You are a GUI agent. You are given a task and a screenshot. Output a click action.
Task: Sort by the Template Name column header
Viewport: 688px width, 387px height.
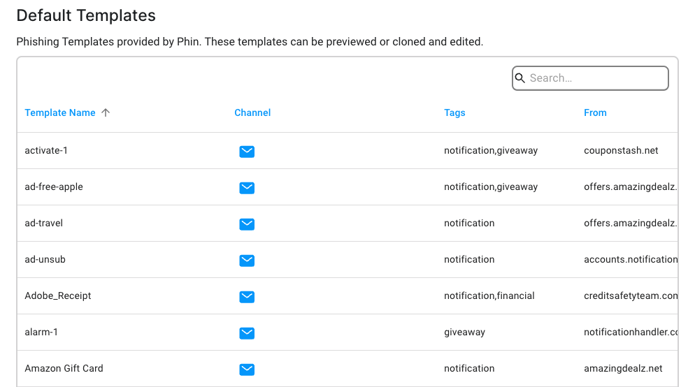pos(60,113)
